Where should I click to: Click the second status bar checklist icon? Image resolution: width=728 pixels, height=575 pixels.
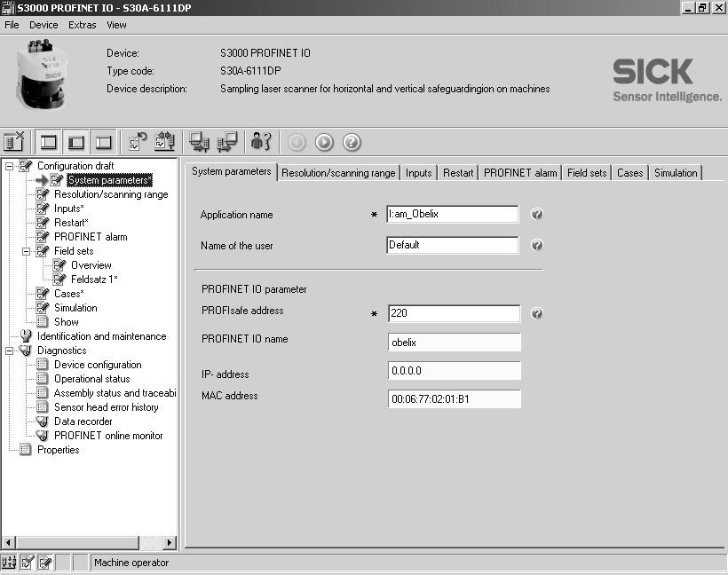click(x=27, y=563)
